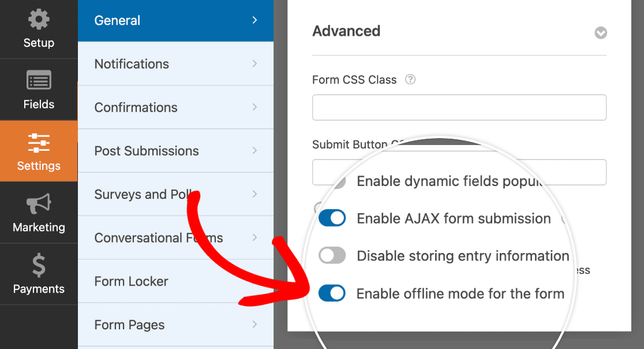Select the General settings tab
Image resolution: width=644 pixels, height=349 pixels.
click(175, 21)
